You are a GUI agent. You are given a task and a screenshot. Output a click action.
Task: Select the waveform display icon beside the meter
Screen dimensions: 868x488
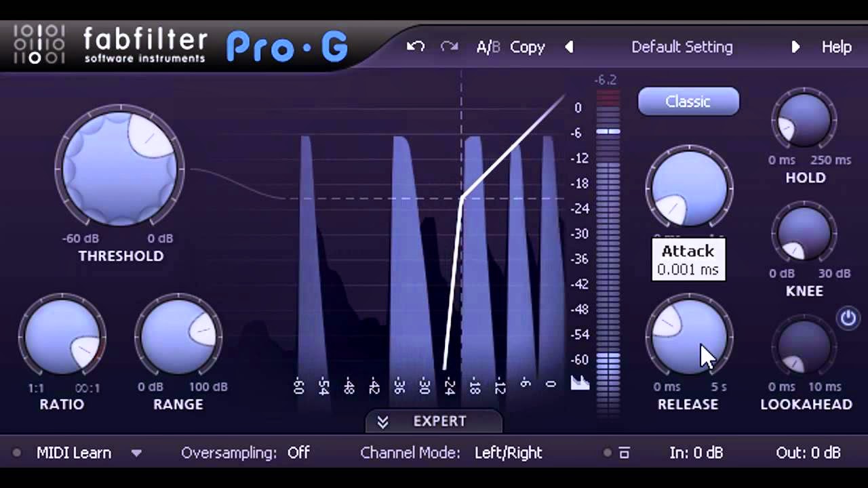point(580,383)
